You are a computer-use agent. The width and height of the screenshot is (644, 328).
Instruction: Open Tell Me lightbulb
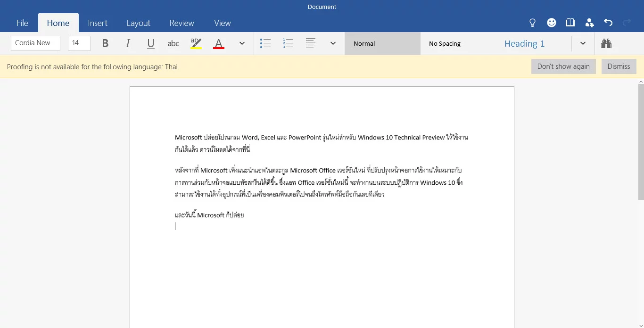[533, 23]
